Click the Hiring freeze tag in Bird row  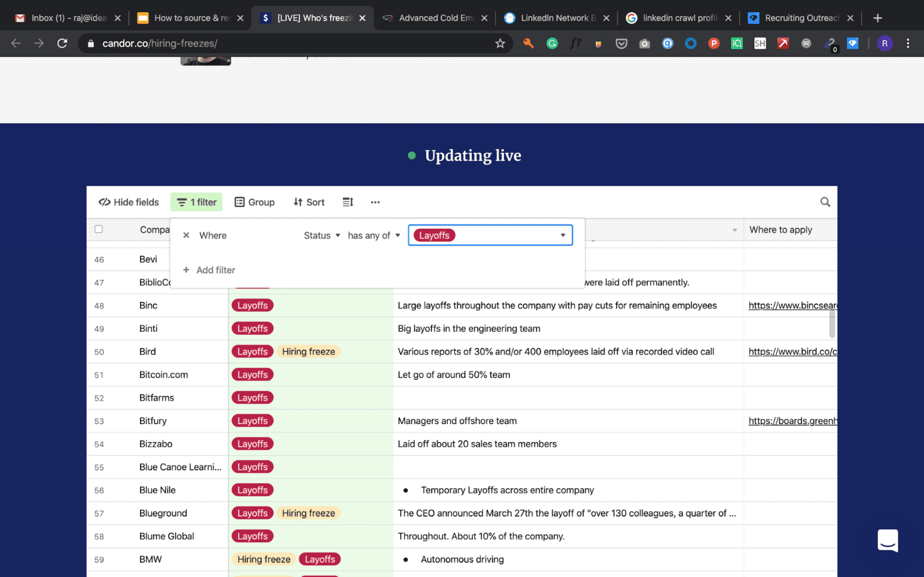308,352
